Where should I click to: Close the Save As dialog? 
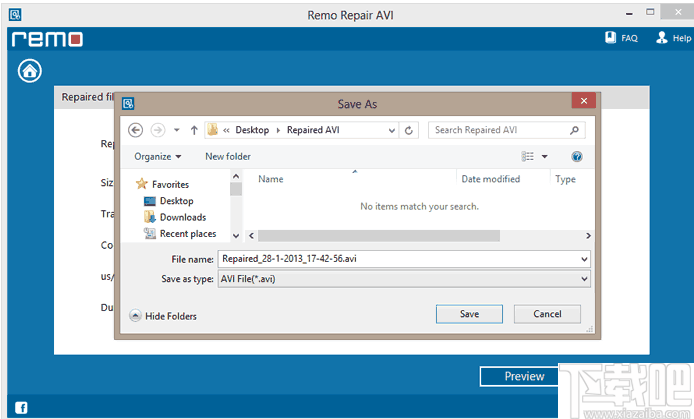[x=584, y=101]
